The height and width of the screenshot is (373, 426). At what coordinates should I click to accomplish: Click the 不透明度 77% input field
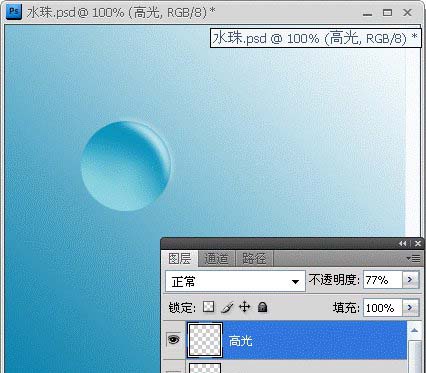tap(382, 280)
